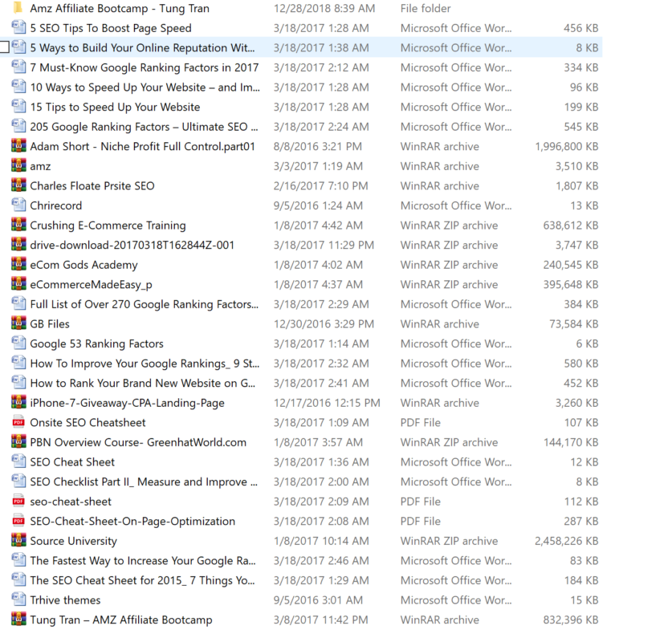Screen dimensions: 672x642
Task: Click the Word icon for 5 SEO Tips To Boost Page Speed
Action: pos(18,28)
